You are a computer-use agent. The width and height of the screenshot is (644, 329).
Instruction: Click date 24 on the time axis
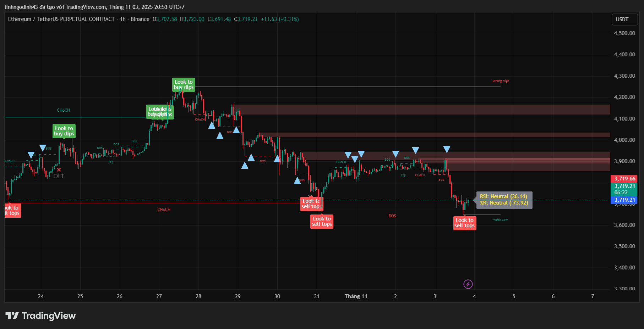coord(41,296)
